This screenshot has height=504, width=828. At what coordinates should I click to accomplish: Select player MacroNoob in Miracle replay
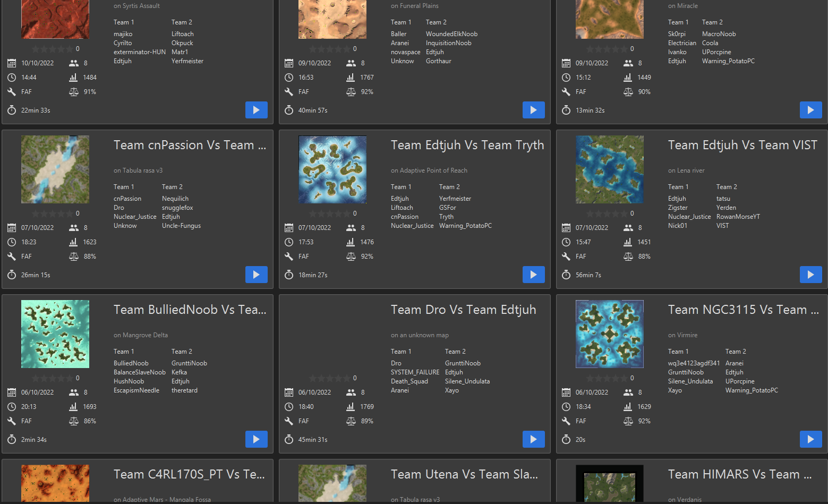719,34
